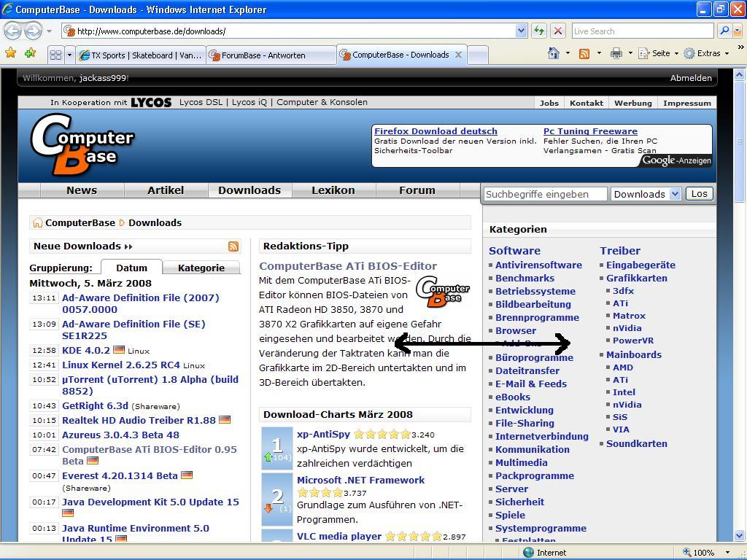Click the Add to Favorites star-plus icon

[x=30, y=52]
